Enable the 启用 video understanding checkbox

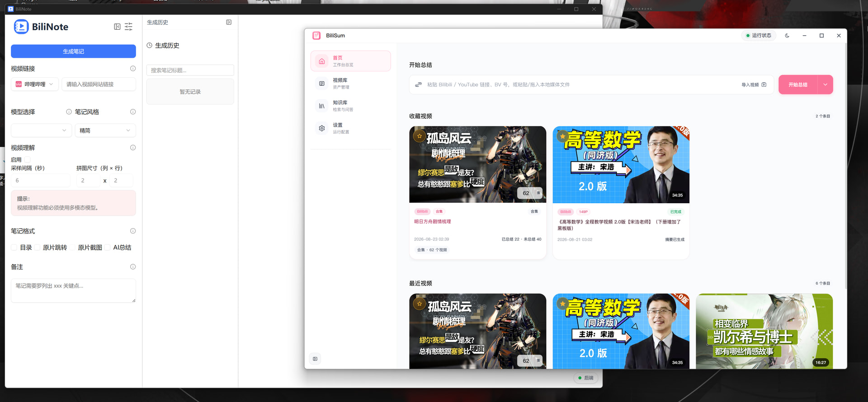pyautogui.click(x=28, y=159)
